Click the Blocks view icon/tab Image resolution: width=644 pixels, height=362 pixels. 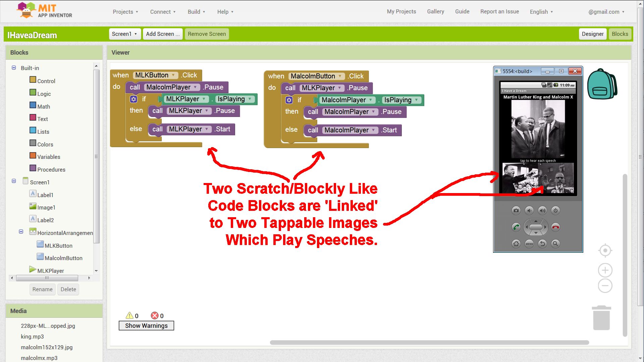coord(620,34)
